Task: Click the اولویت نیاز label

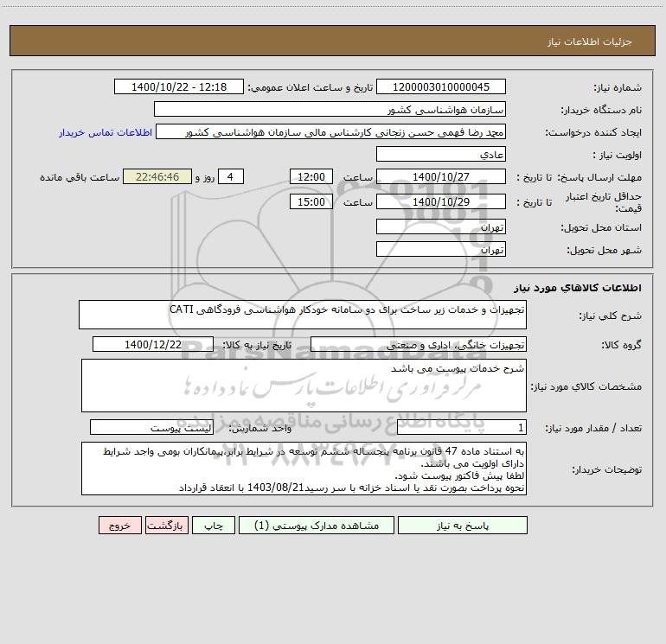Action: pyautogui.click(x=618, y=155)
